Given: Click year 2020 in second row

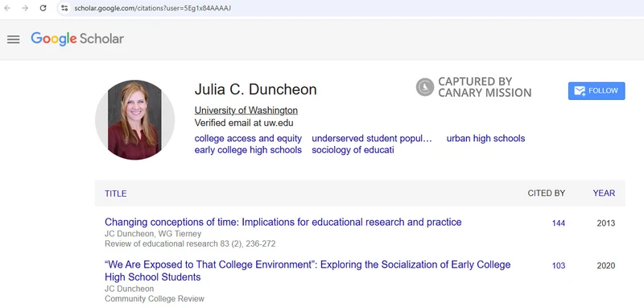Looking at the screenshot, I should tap(606, 265).
